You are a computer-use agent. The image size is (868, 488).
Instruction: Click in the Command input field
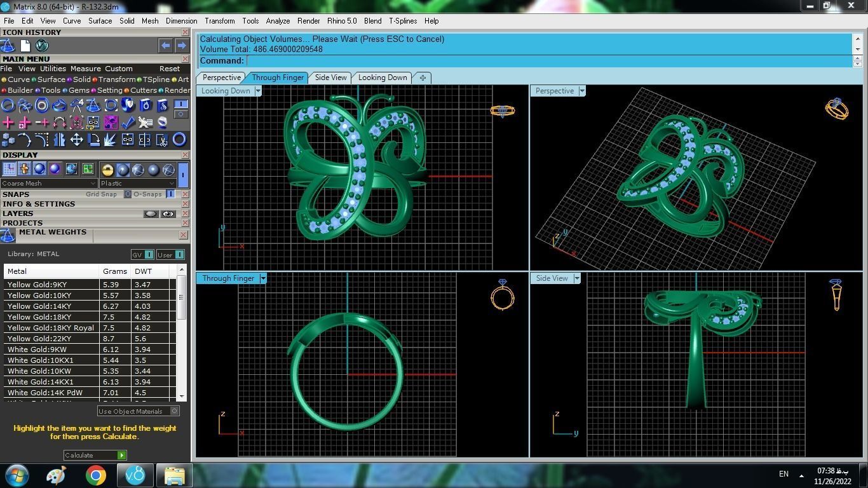point(549,61)
